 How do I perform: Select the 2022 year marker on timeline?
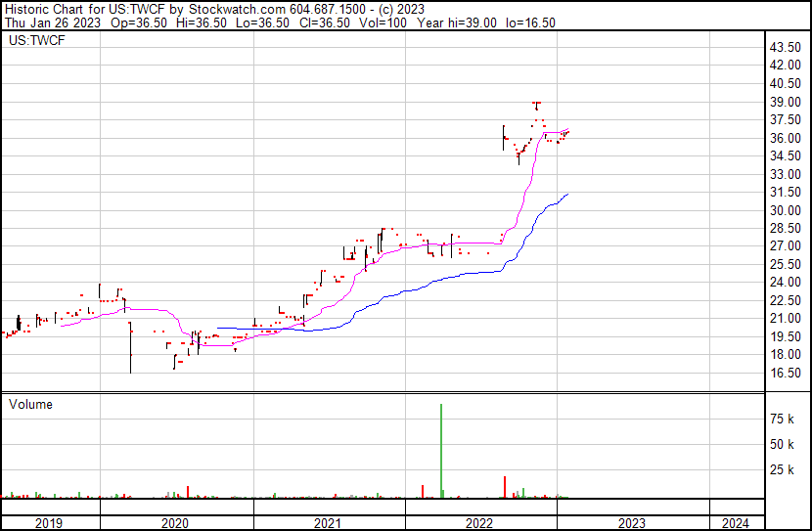pyautogui.click(x=480, y=523)
